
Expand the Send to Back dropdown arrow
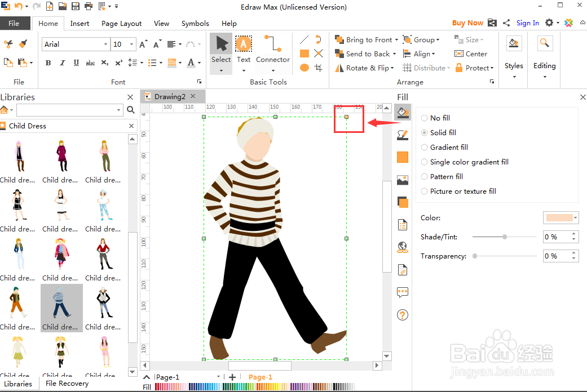pyautogui.click(x=394, y=54)
